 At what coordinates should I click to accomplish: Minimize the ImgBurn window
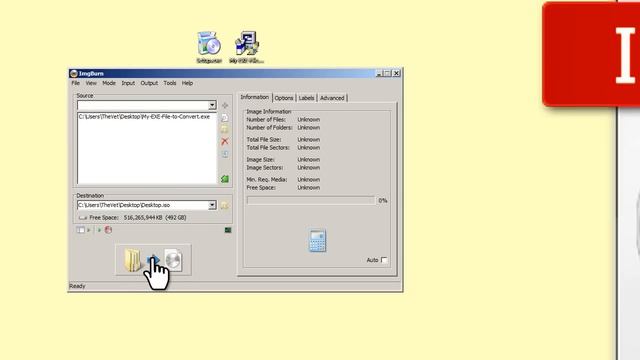[378, 73]
